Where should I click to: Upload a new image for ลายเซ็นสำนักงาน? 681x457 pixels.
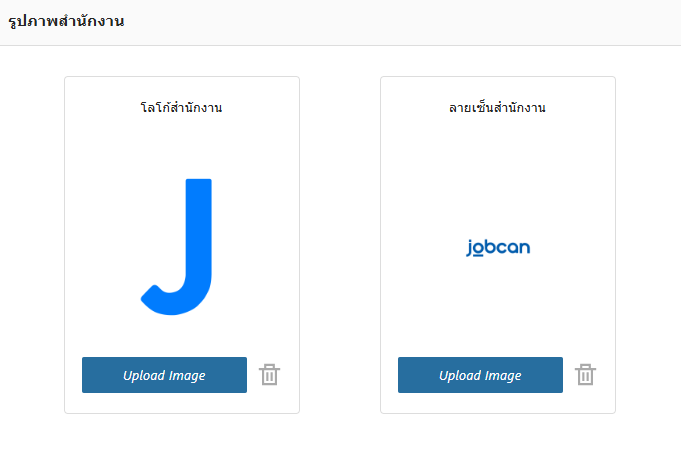tap(480, 375)
